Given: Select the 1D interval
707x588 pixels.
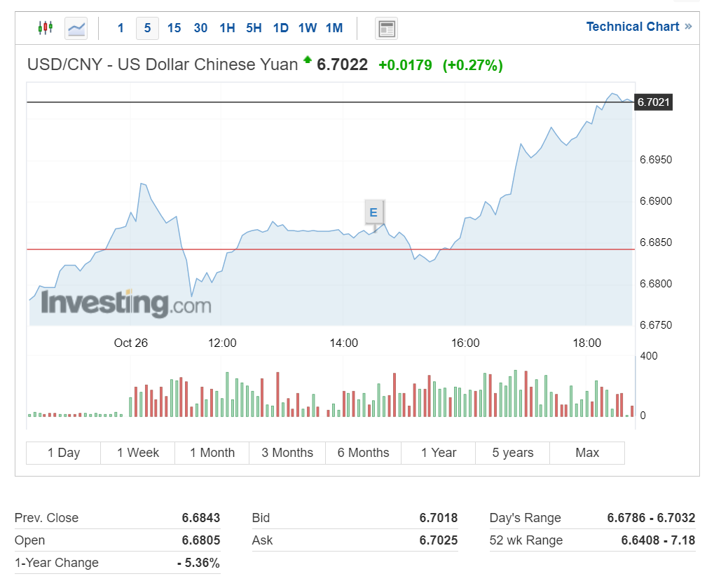Looking at the screenshot, I should (x=280, y=28).
